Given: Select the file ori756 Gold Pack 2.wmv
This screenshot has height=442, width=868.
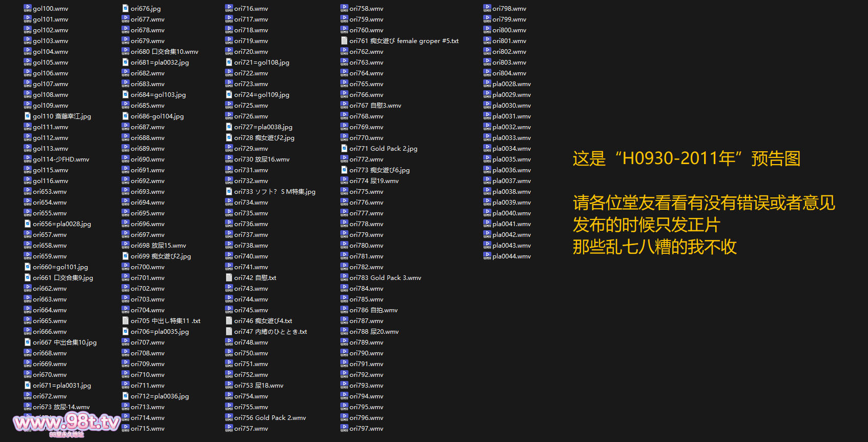Looking at the screenshot, I should [270, 418].
